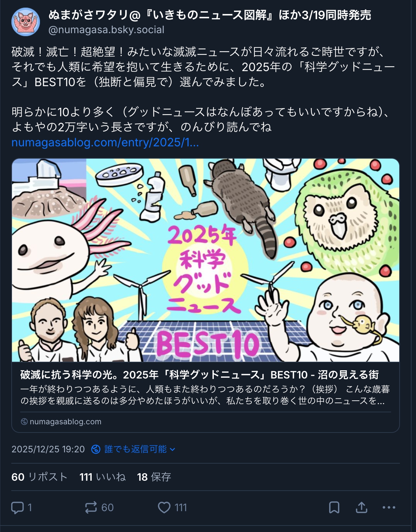
Task: Click the globe icon beside 誰でも返信可能
Action: pyautogui.click(x=96, y=449)
